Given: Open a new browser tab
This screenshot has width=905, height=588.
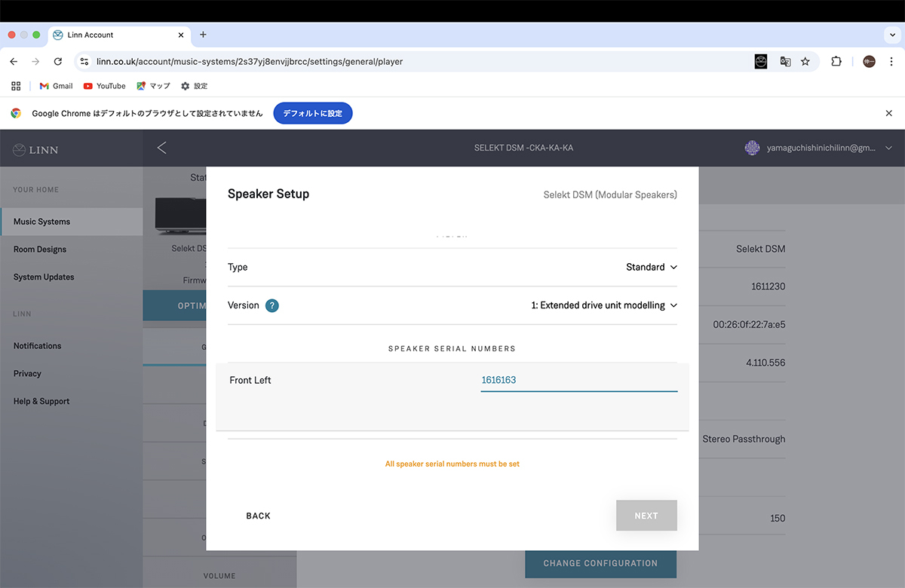Looking at the screenshot, I should (x=203, y=35).
